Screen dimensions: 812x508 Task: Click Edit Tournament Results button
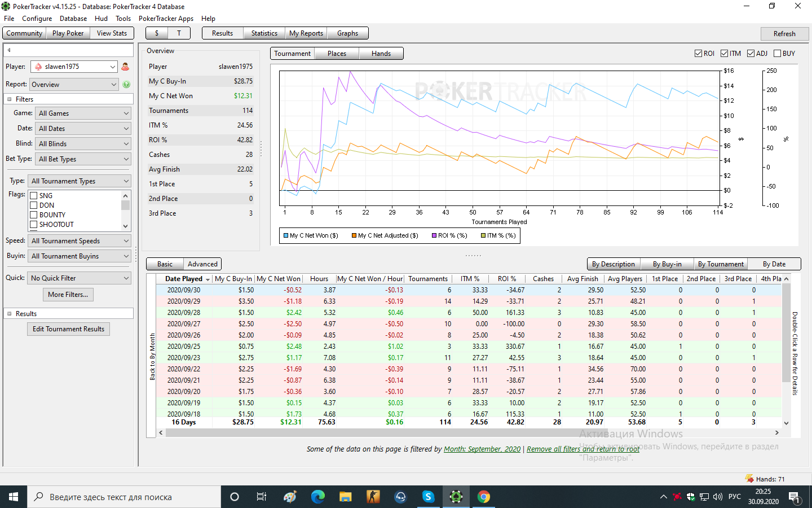(68, 329)
